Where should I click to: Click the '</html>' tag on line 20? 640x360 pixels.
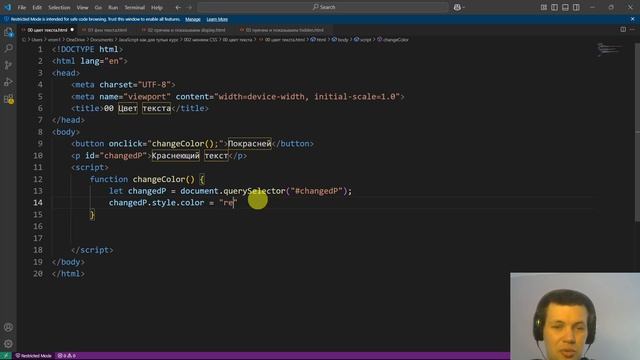tap(68, 273)
